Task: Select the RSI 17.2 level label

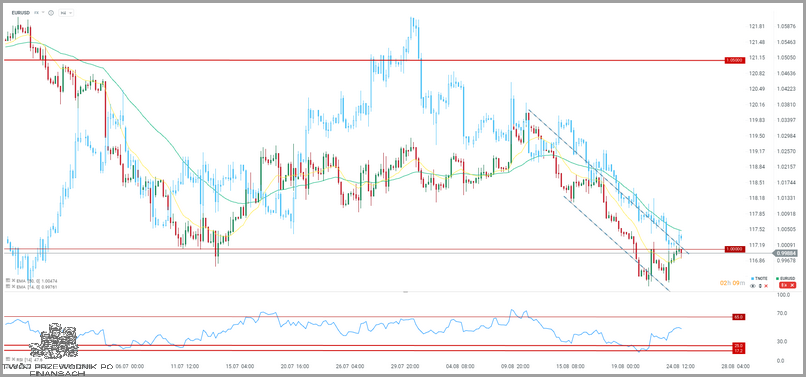Action: click(x=738, y=351)
